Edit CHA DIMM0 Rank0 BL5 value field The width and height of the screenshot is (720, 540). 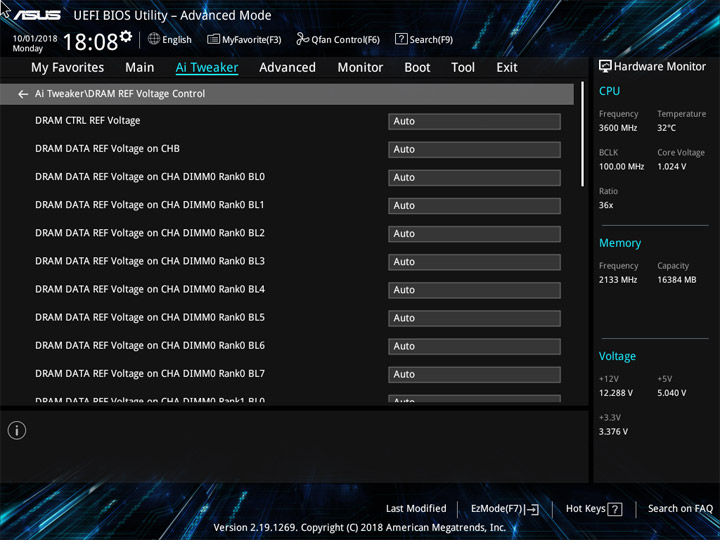[x=474, y=318]
